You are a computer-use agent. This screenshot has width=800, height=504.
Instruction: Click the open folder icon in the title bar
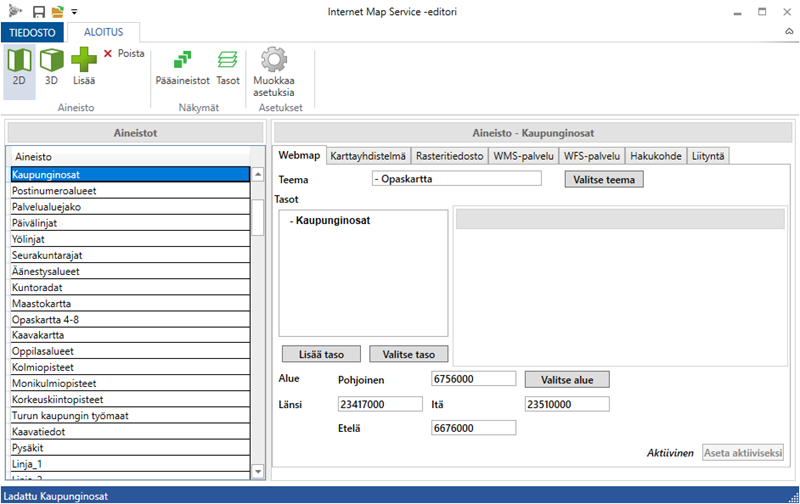click(x=58, y=11)
